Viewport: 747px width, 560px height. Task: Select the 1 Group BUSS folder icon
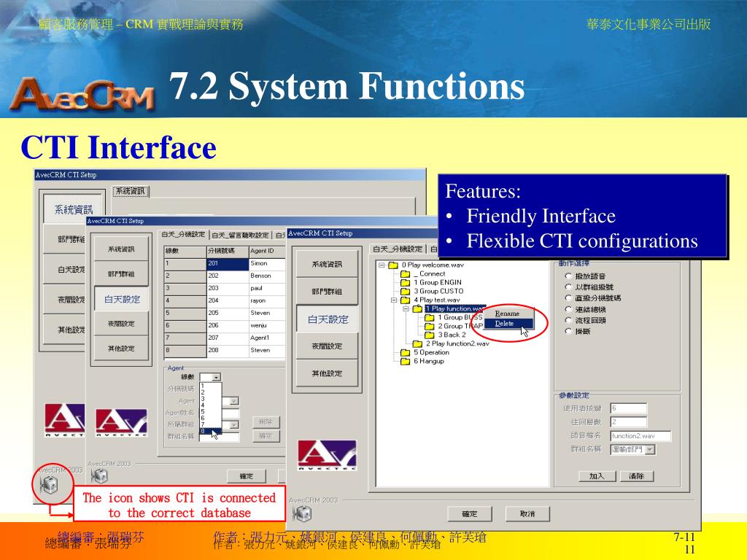point(429,318)
